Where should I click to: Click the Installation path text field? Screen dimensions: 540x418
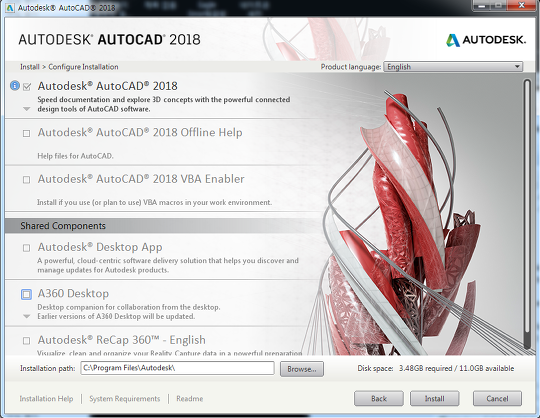click(x=177, y=368)
